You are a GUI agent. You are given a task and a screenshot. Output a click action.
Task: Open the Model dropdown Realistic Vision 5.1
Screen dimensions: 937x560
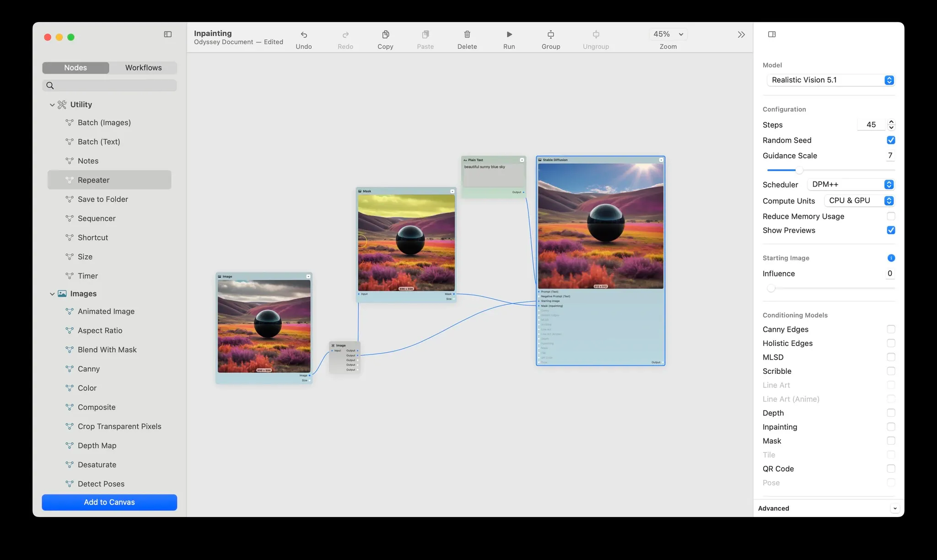pyautogui.click(x=831, y=80)
